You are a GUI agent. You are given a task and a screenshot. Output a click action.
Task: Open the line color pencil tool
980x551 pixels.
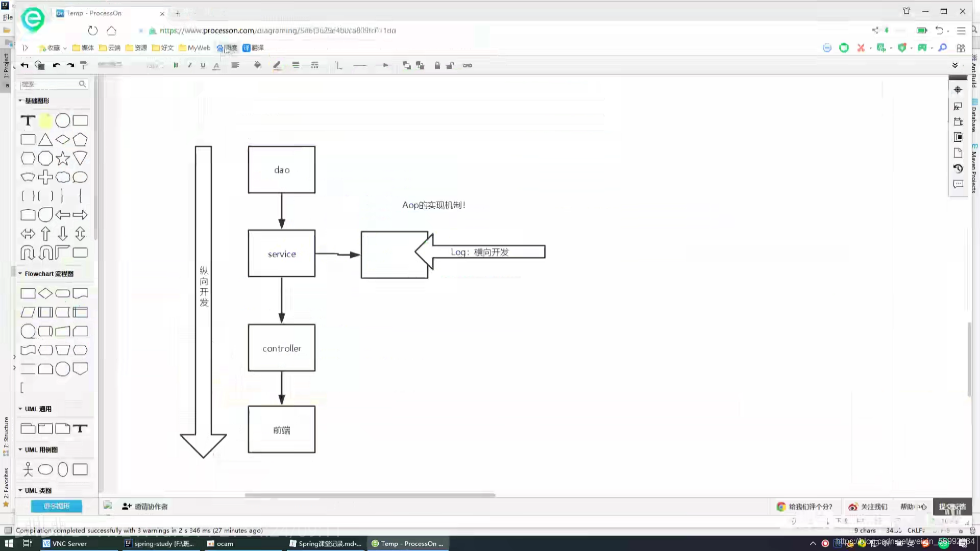tap(277, 65)
